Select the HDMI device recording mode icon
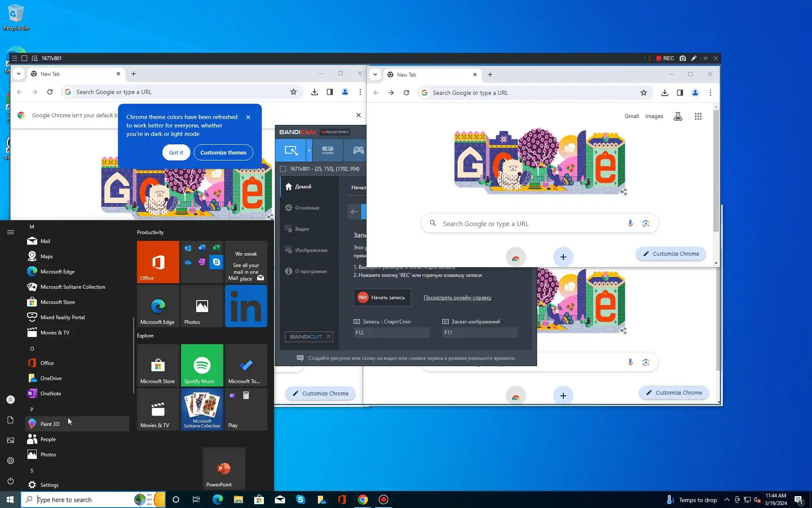 [x=328, y=150]
